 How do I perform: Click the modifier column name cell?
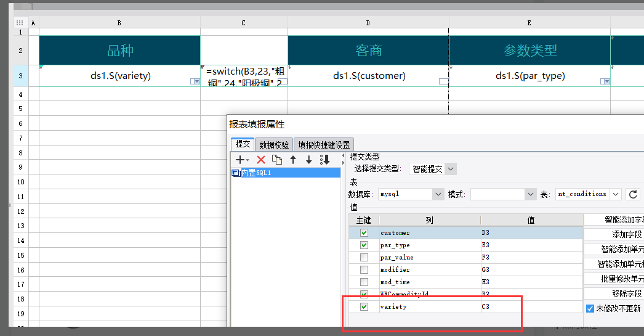coord(430,270)
